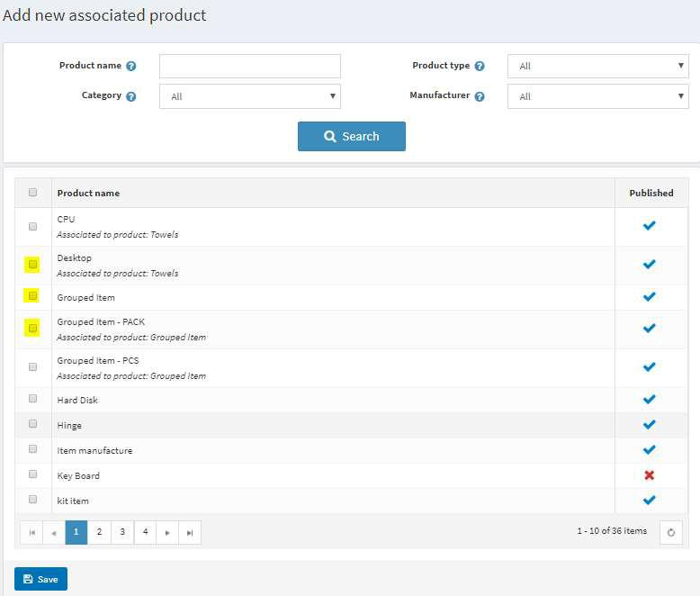The image size is (700, 596).
Task: Click published checkmark for Hinge row
Action: point(649,424)
